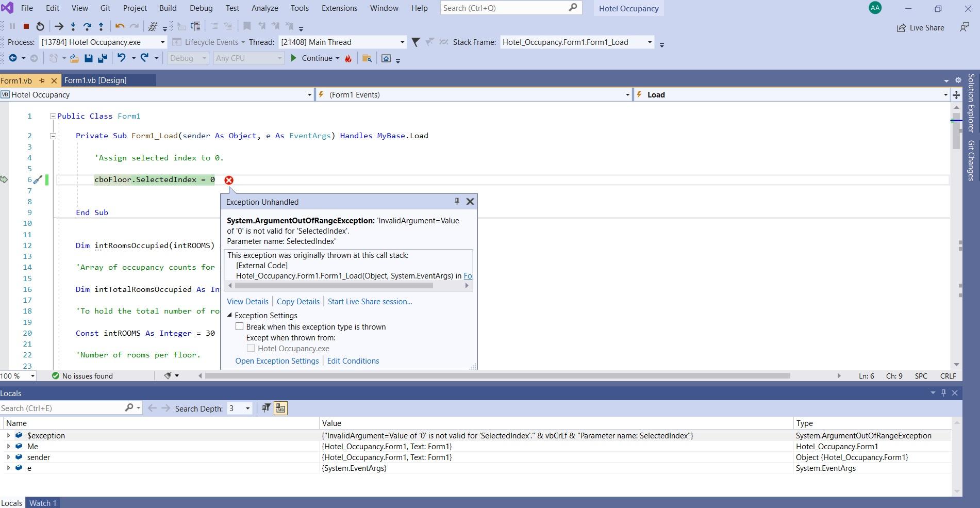The width and height of the screenshot is (980, 508).
Task: Enable Break when this exception type is thrown
Action: 240,326
